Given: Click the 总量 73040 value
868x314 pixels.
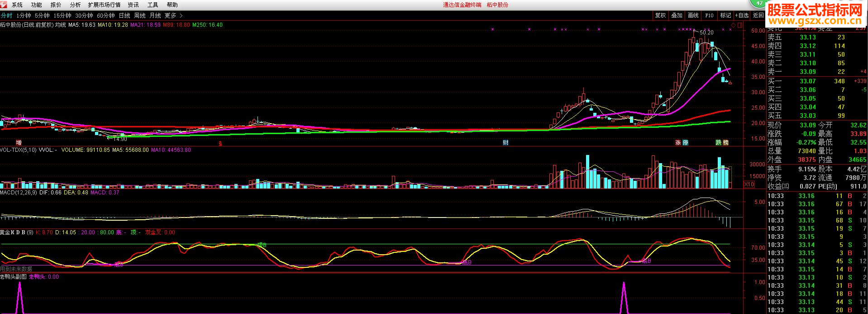Looking at the screenshot, I should pyautogui.click(x=807, y=151).
